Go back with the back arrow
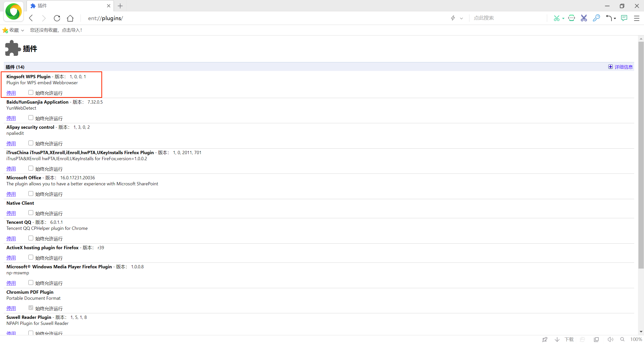 click(31, 18)
